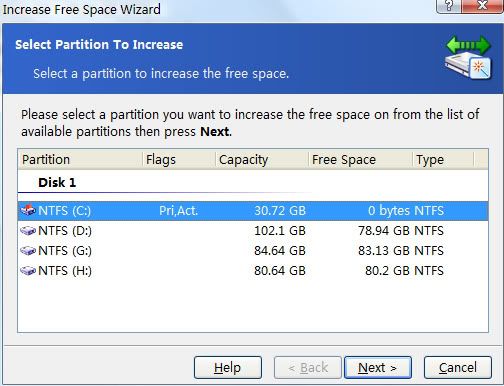
Task: Close the Increase Free Space Wizard window
Action: click(482, 6)
